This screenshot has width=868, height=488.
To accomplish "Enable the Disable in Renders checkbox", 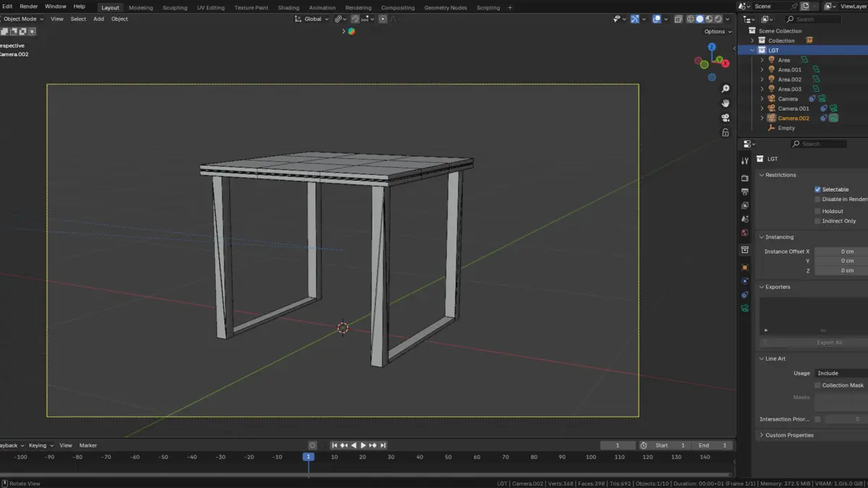I will coord(818,199).
